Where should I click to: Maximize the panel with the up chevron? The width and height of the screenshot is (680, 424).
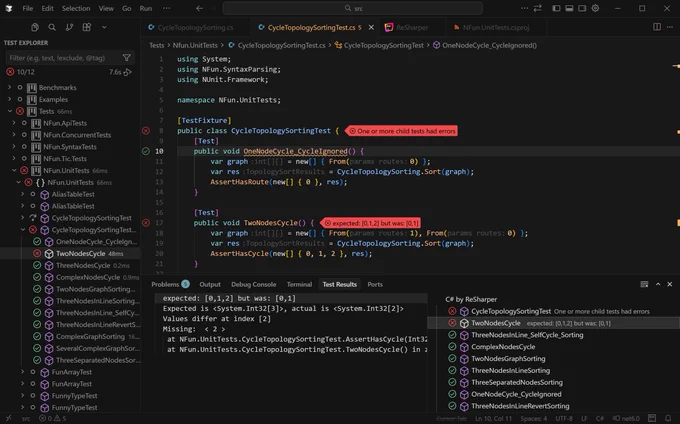point(658,284)
